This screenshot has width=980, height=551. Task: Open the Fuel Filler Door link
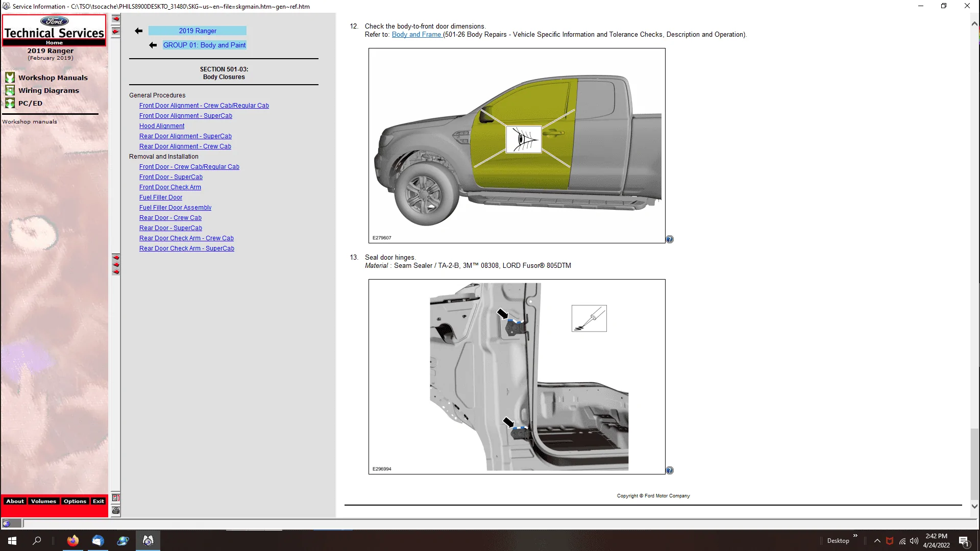pyautogui.click(x=161, y=197)
